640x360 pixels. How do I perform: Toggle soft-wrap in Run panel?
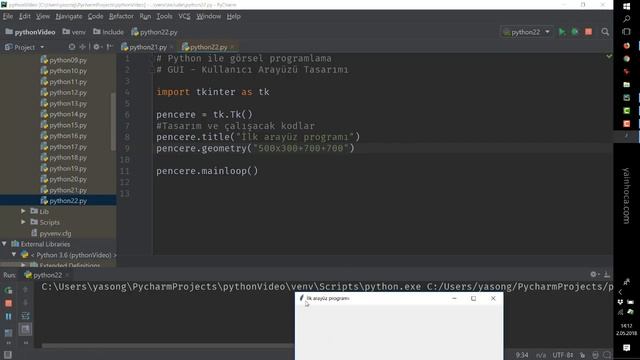[25, 316]
